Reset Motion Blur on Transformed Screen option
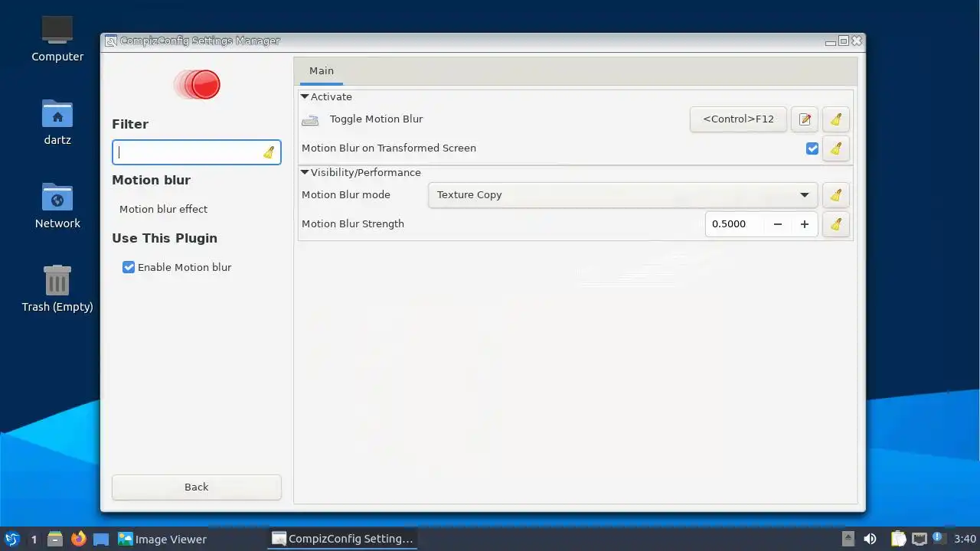The image size is (980, 551). point(836,148)
